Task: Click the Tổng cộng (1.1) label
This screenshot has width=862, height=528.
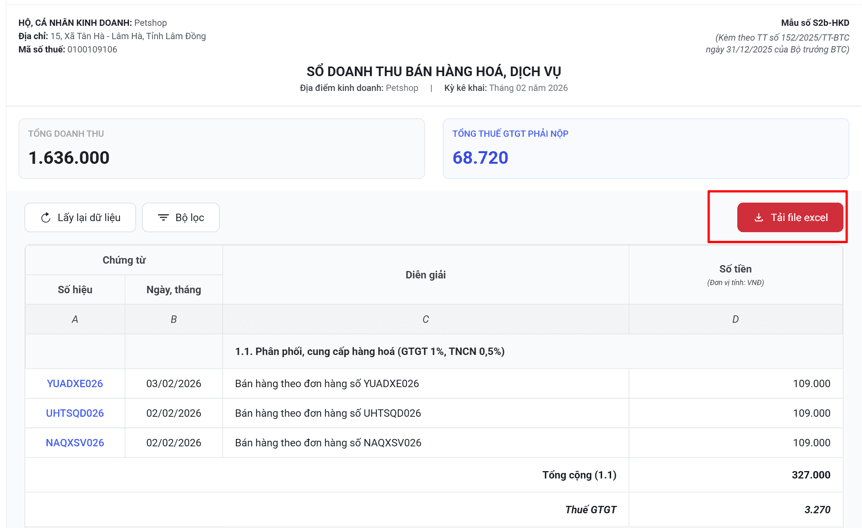Action: pos(579,475)
